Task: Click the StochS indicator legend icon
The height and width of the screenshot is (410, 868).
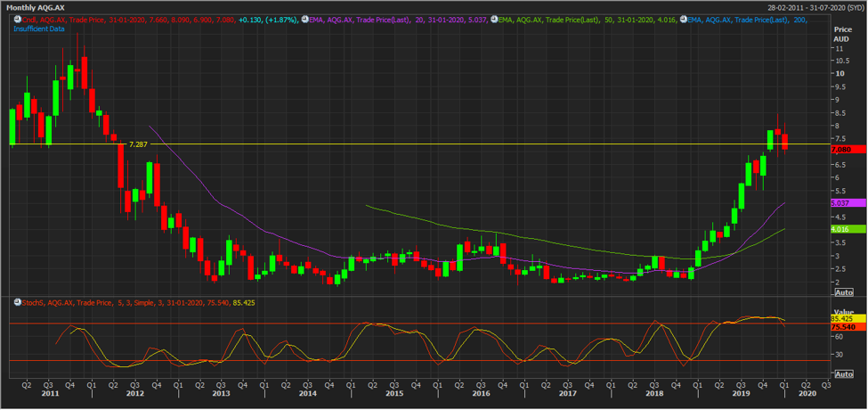Action: pyautogui.click(x=17, y=302)
